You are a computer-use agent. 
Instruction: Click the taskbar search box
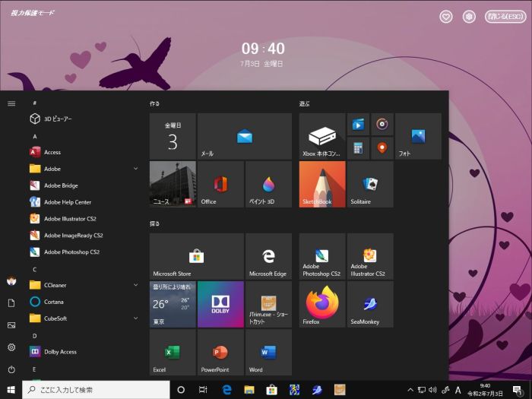coord(97,390)
